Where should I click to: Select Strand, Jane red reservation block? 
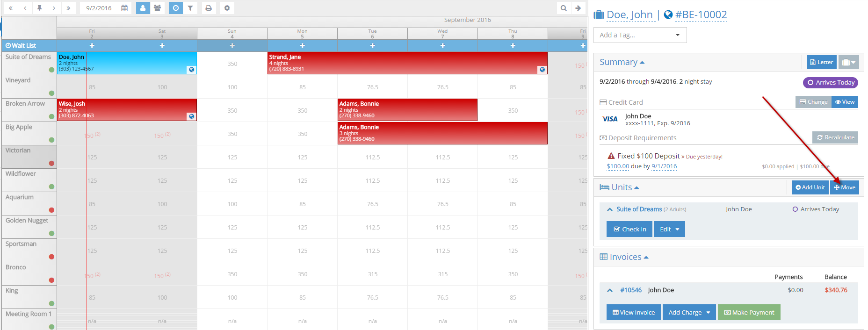pos(407,63)
